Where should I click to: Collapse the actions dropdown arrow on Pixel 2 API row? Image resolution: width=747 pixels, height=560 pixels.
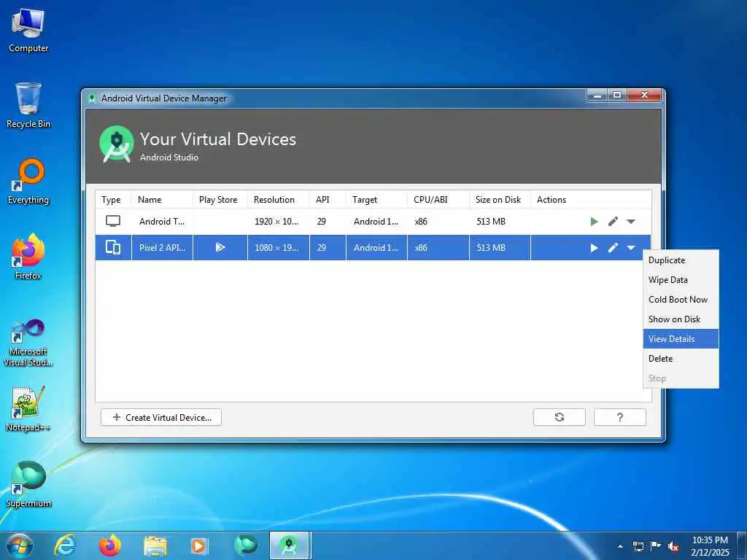631,248
